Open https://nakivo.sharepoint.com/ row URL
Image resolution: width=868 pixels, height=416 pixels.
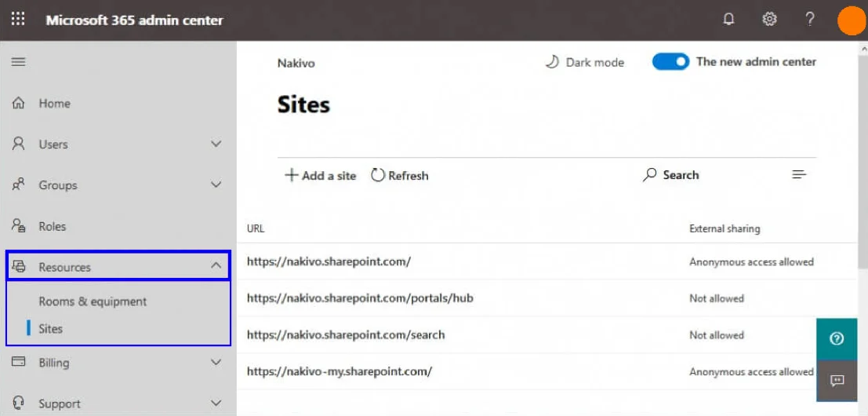click(x=329, y=261)
